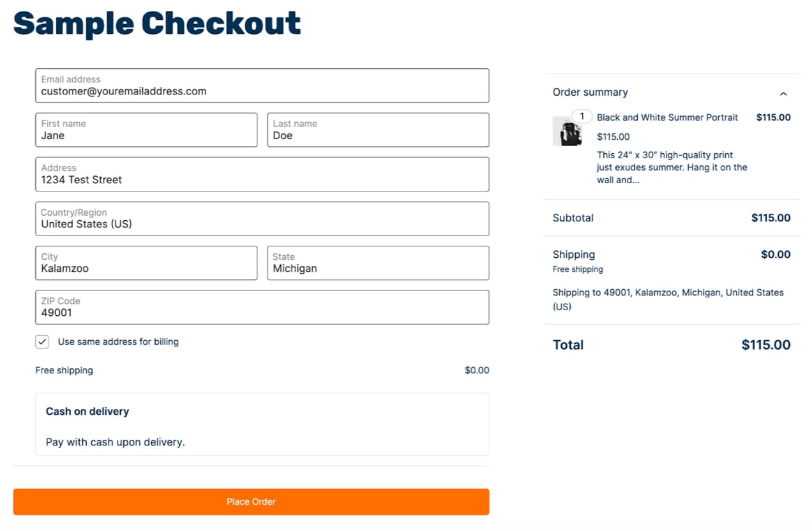This screenshot has width=812, height=531.
Task: Open the Black and White Summer Portrait link
Action: click(x=667, y=117)
